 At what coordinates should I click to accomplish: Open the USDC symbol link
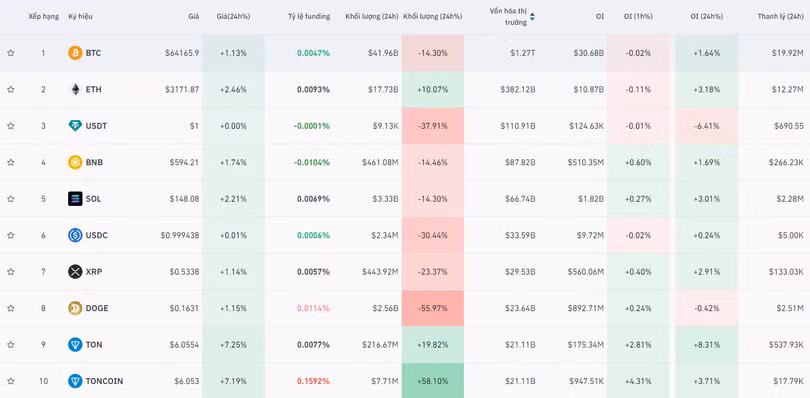click(x=96, y=235)
